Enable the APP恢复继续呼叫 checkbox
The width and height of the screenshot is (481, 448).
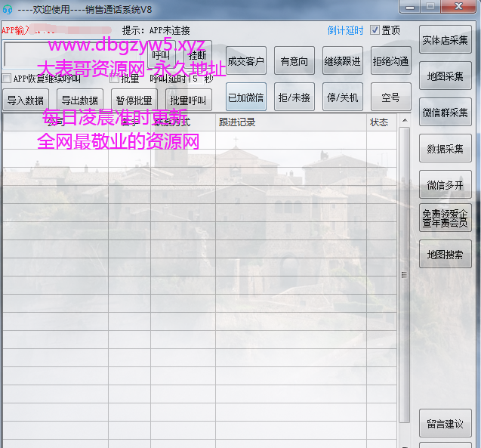click(7, 79)
